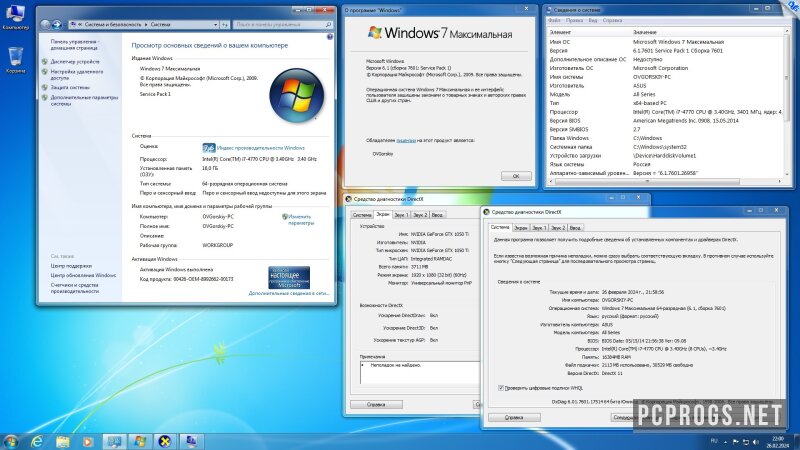Switch to the About Windows taskbar button
Image resolution: width=800 pixels, height=450 pixels.
click(140, 442)
